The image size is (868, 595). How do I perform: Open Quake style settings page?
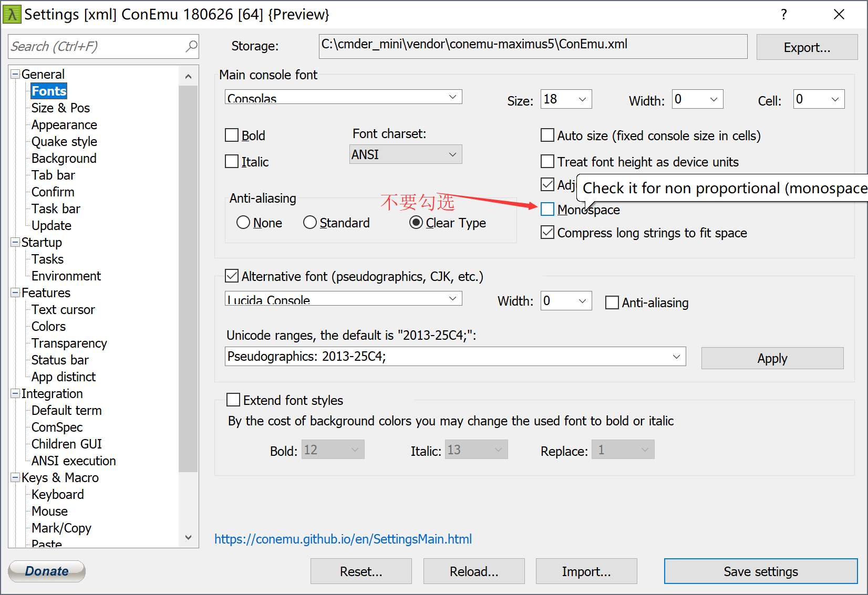click(64, 141)
